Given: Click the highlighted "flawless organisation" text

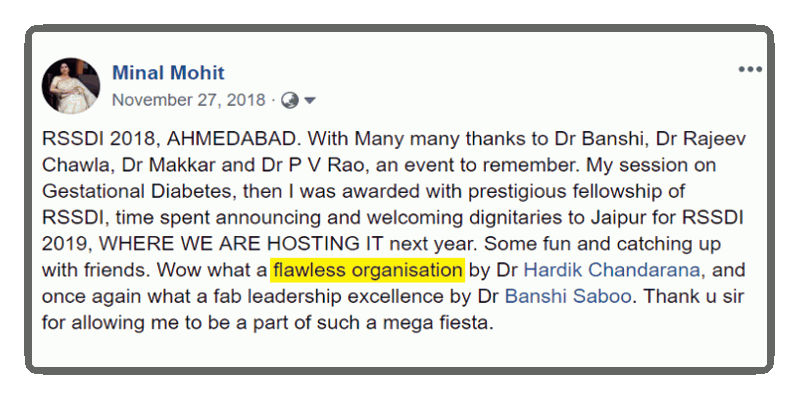Looking at the screenshot, I should click(x=367, y=270).
